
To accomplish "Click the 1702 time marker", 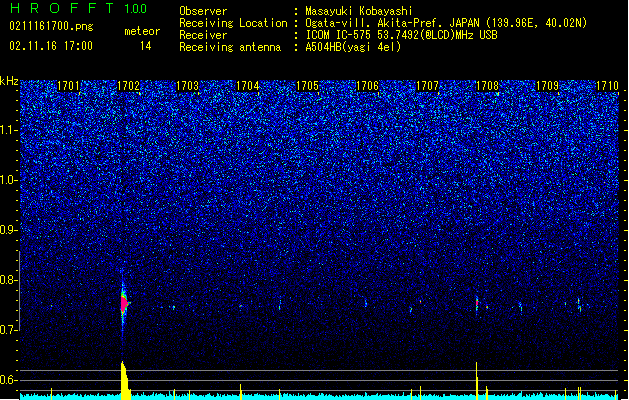I will 128,86.
